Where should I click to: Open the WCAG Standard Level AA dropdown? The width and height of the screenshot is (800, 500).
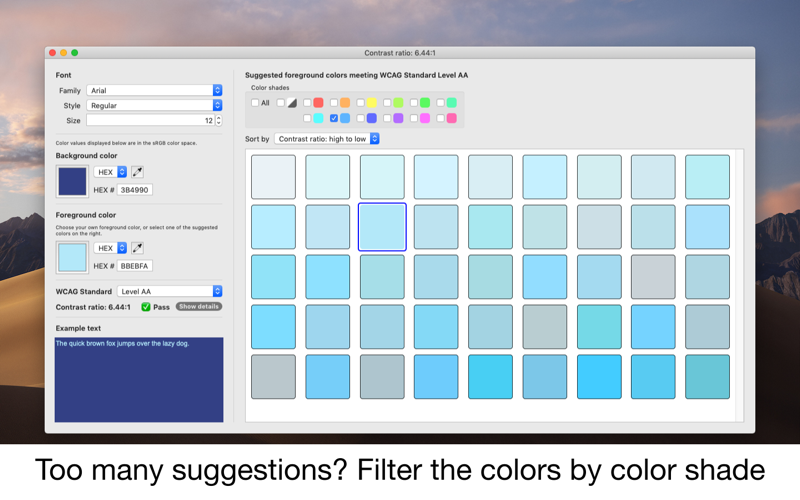[169, 291]
